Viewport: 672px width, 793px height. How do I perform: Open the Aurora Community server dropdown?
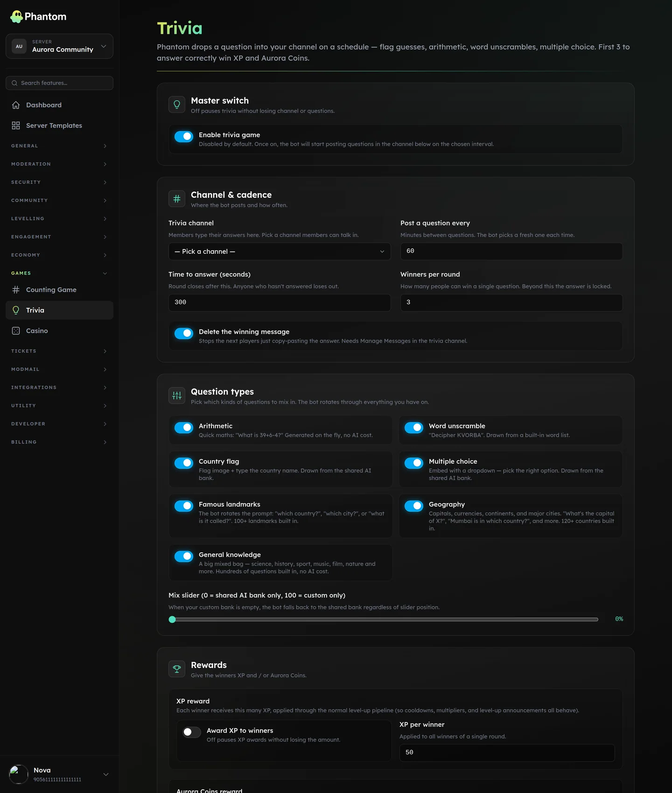click(x=59, y=46)
